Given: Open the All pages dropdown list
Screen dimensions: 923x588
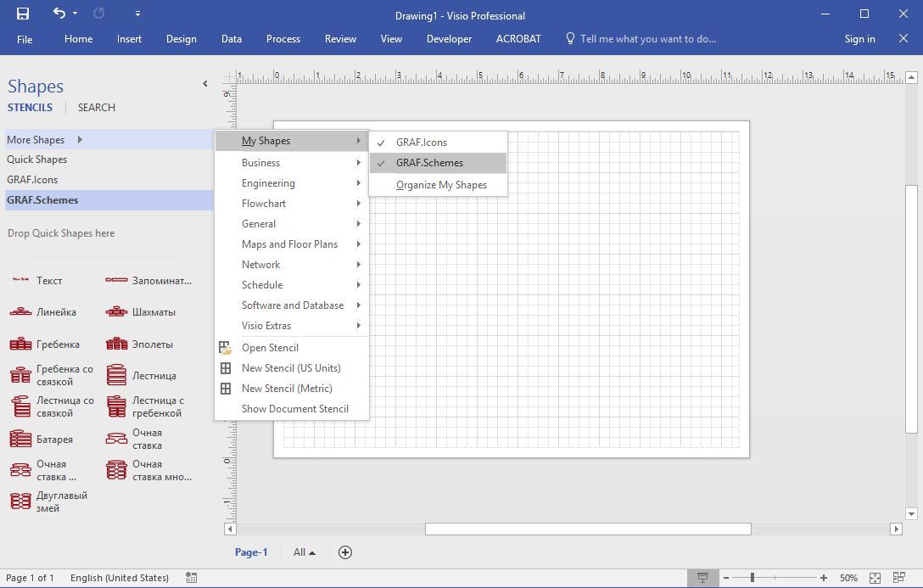Looking at the screenshot, I should [x=305, y=552].
